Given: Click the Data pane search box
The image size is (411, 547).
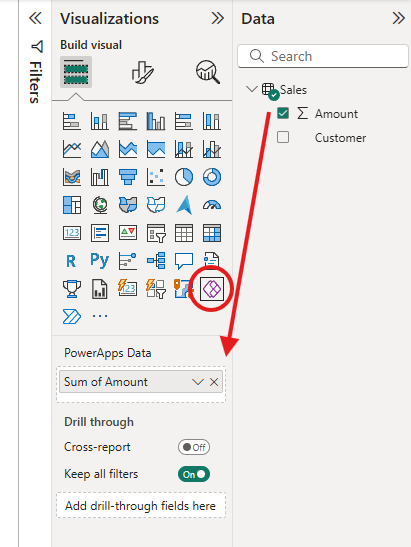Looking at the screenshot, I should (x=323, y=56).
